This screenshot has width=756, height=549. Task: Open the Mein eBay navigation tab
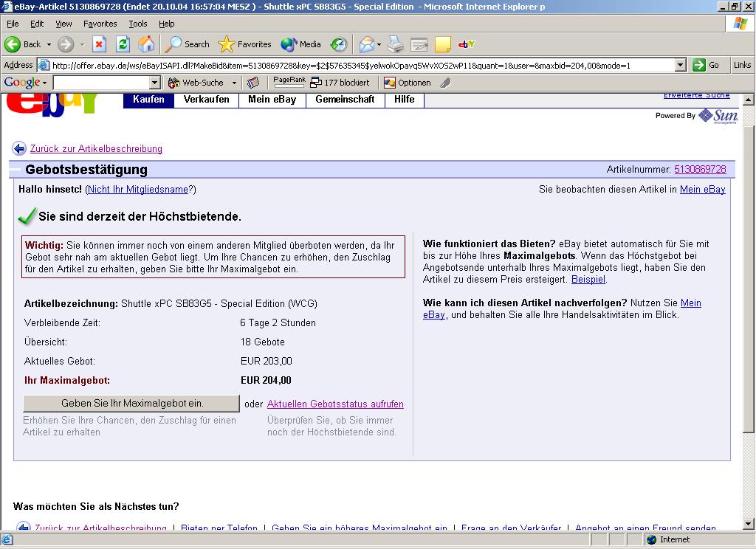(272, 100)
